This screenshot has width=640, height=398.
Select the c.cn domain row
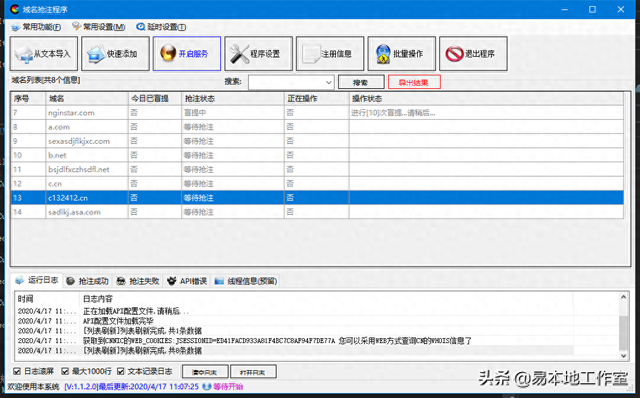(x=317, y=184)
